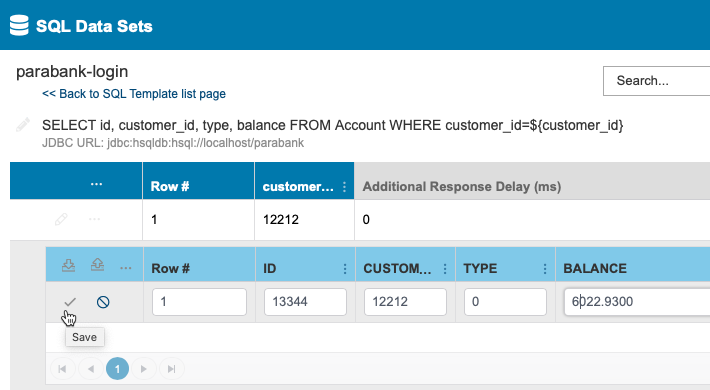Edit the SQL query with the pencil icon
Image resolution: width=710 pixels, height=390 pixels.
pos(23,125)
